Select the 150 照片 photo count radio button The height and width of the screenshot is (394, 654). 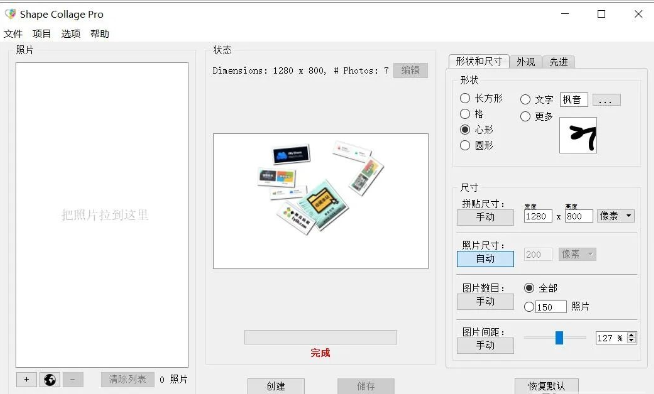(529, 307)
